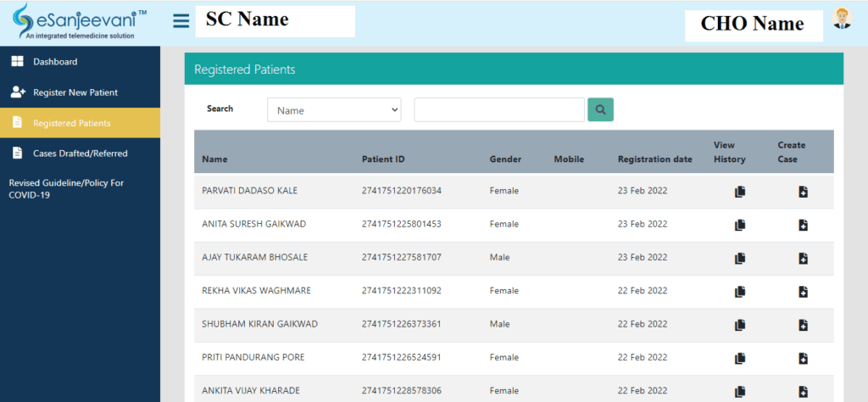Click the Registration date column header

(x=655, y=159)
